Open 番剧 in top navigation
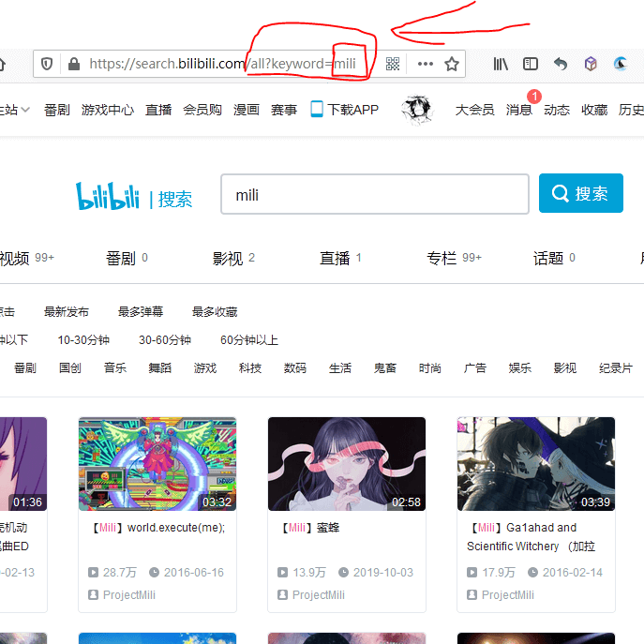This screenshot has height=644, width=644. point(57,110)
